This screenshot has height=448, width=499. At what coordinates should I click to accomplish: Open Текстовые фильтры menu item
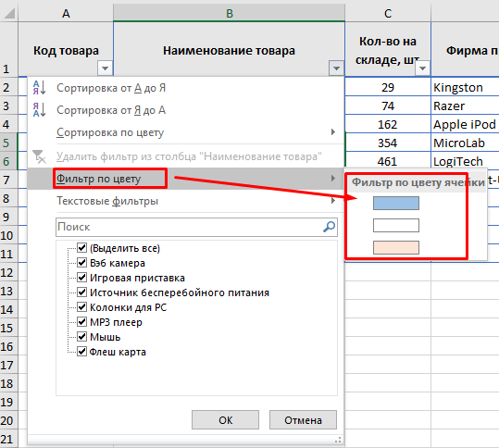[185, 201]
